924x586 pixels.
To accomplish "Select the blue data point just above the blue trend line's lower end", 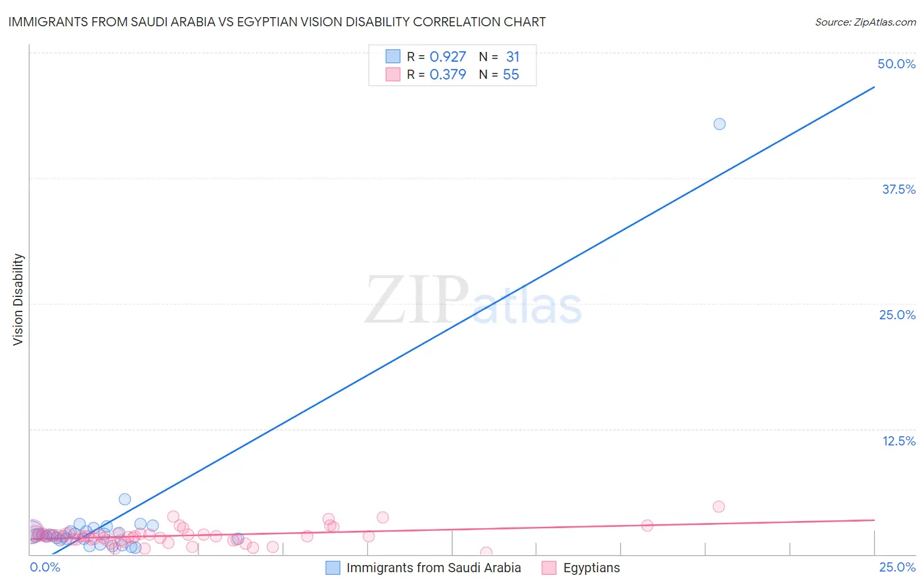I will (x=125, y=499).
